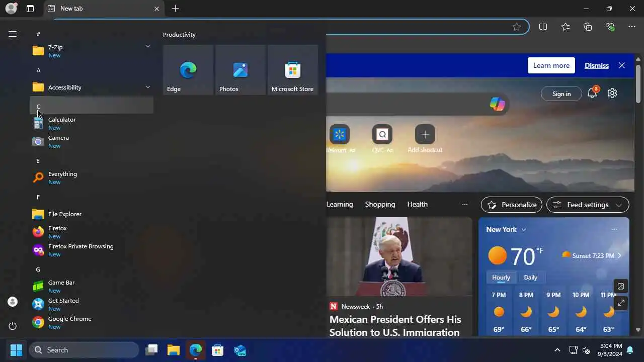The width and height of the screenshot is (644, 362).
Task: Expand the weather card to full view
Action: (x=621, y=303)
